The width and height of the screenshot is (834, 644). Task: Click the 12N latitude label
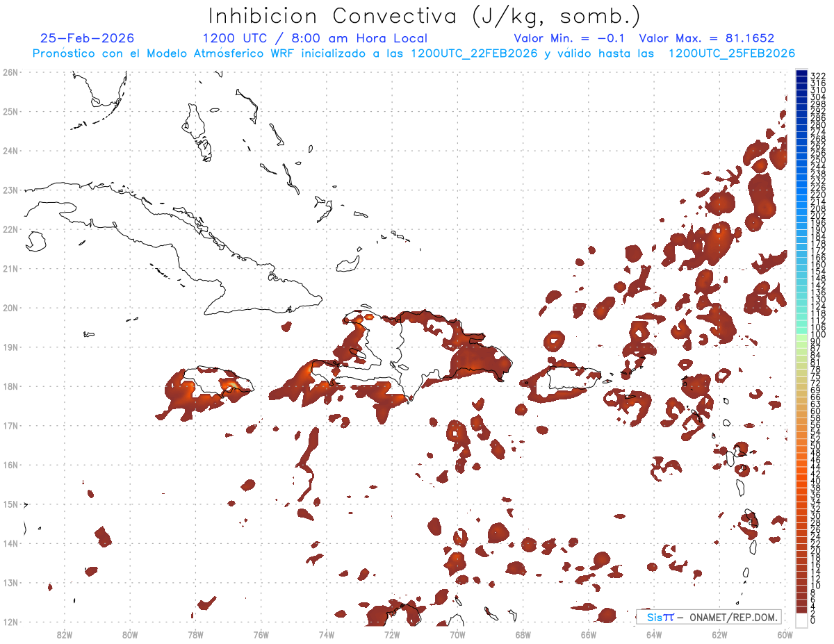click(10, 622)
